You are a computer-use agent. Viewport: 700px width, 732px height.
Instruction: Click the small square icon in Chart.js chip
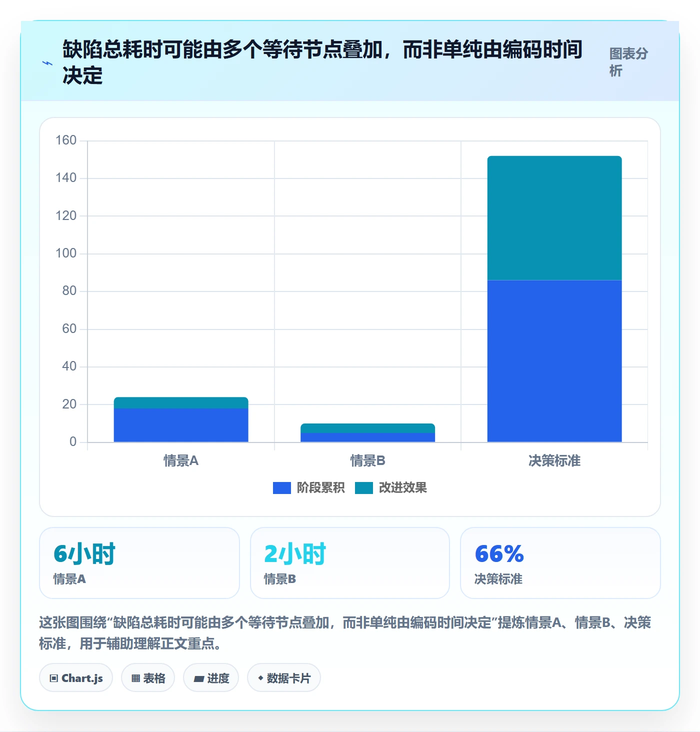[54, 678]
